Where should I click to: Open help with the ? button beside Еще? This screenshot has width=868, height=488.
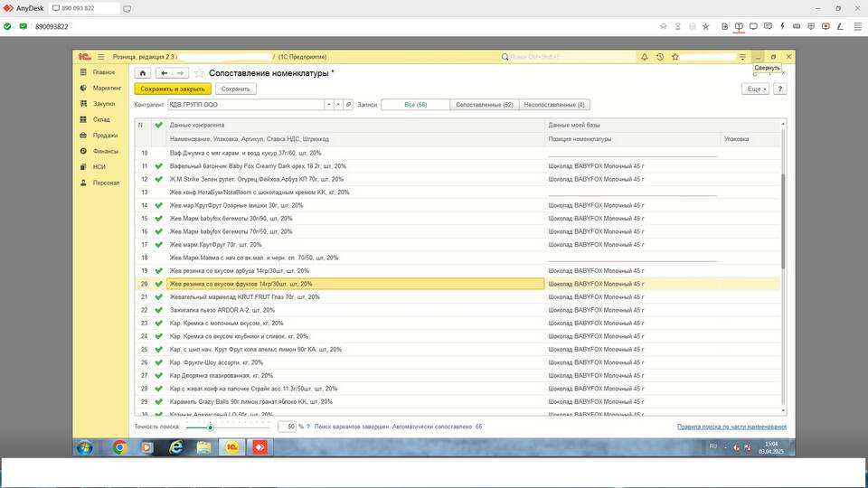point(779,89)
